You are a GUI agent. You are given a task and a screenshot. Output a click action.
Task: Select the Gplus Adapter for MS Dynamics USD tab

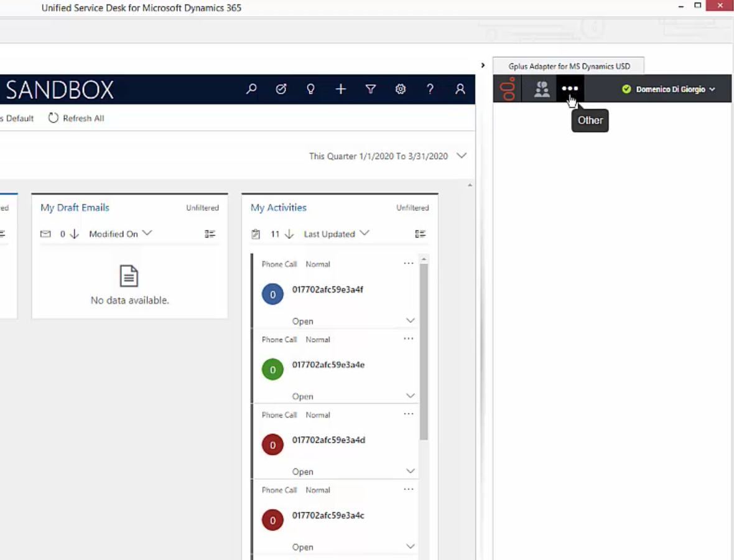[x=569, y=66]
